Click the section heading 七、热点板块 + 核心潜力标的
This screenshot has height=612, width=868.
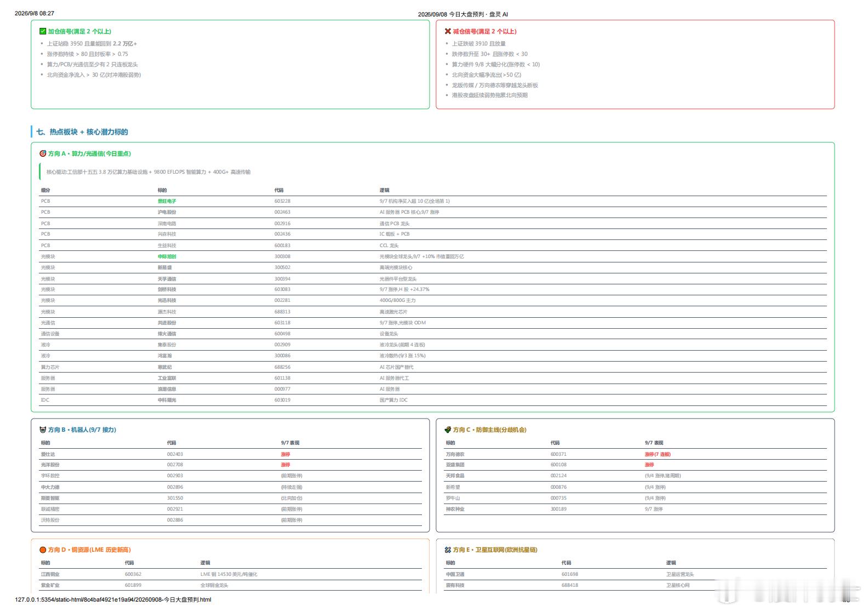(x=82, y=132)
